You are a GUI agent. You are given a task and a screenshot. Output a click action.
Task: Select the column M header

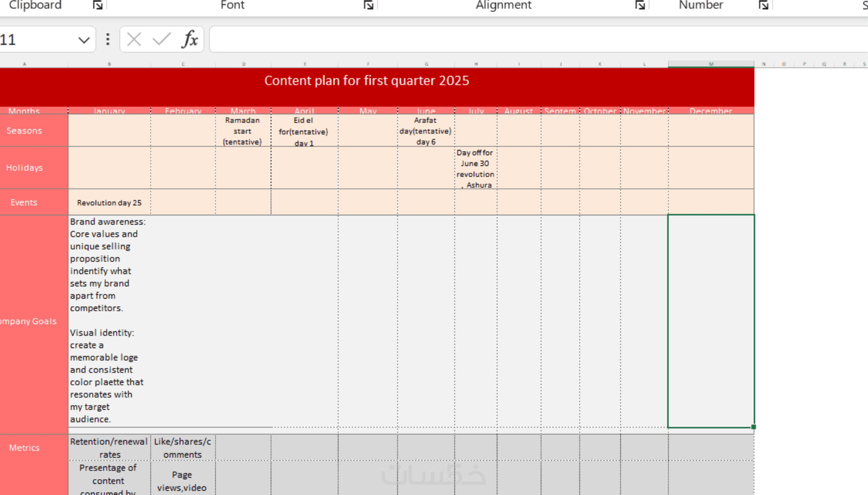pos(711,64)
